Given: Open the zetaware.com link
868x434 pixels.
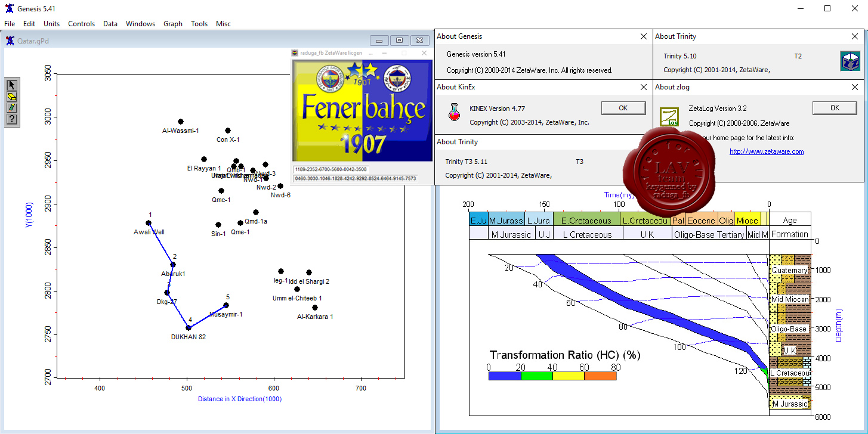Looking at the screenshot, I should tap(767, 151).
